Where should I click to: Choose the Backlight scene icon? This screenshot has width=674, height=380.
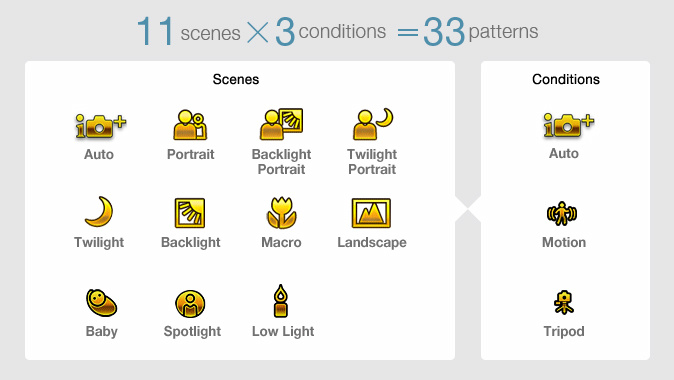[x=190, y=213]
